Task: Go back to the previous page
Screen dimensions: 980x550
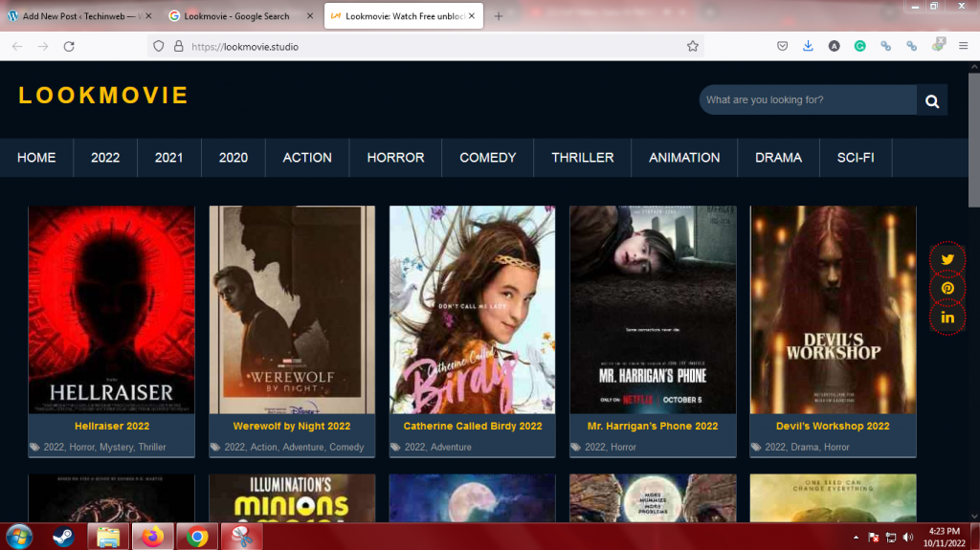Action: coord(17,46)
